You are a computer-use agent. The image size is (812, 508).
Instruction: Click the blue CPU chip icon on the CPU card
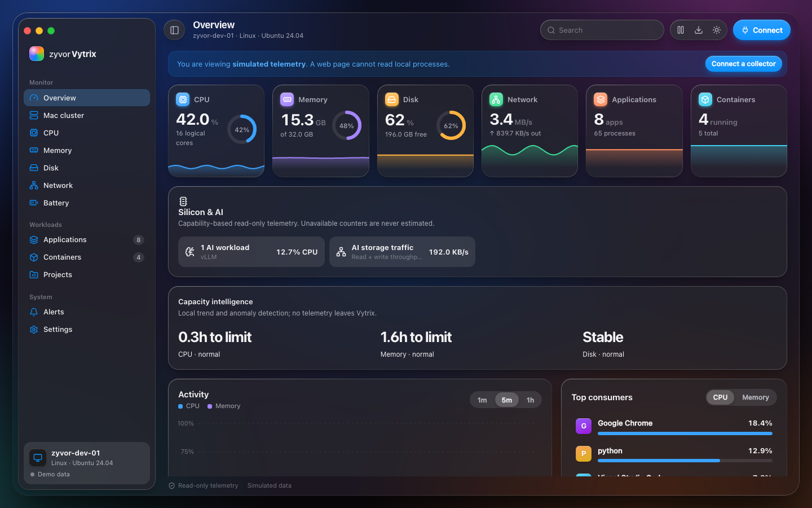click(x=183, y=99)
